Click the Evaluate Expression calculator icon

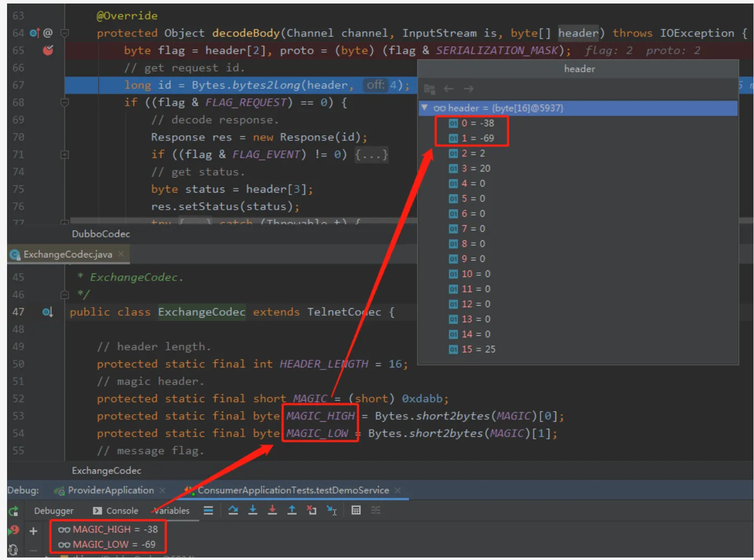pos(356,510)
